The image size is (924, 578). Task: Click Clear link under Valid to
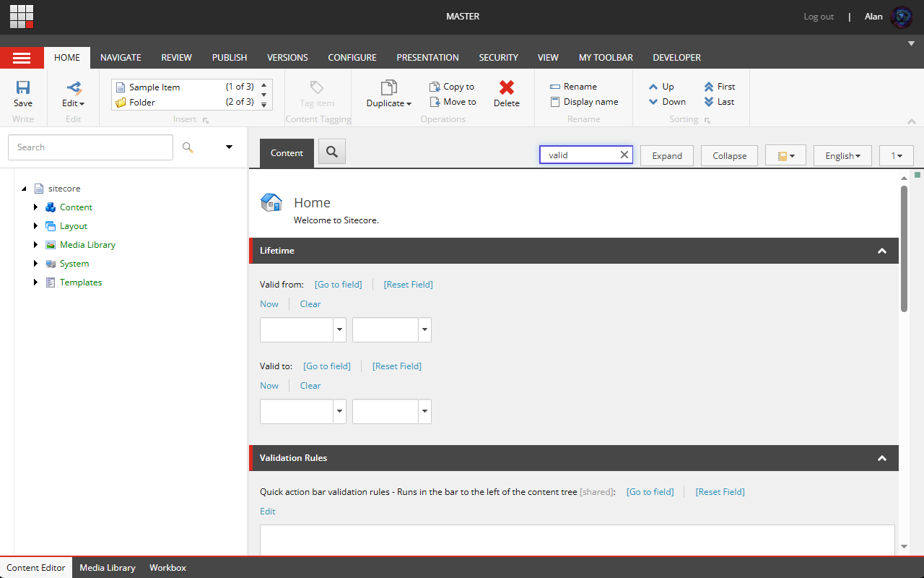tap(310, 385)
